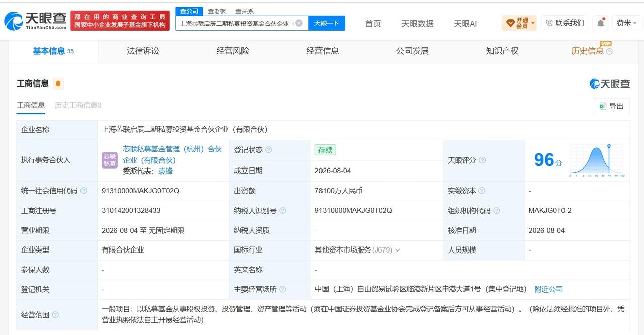Switch to 查关系 search tab
This screenshot has width=644, height=335.
point(245,11)
